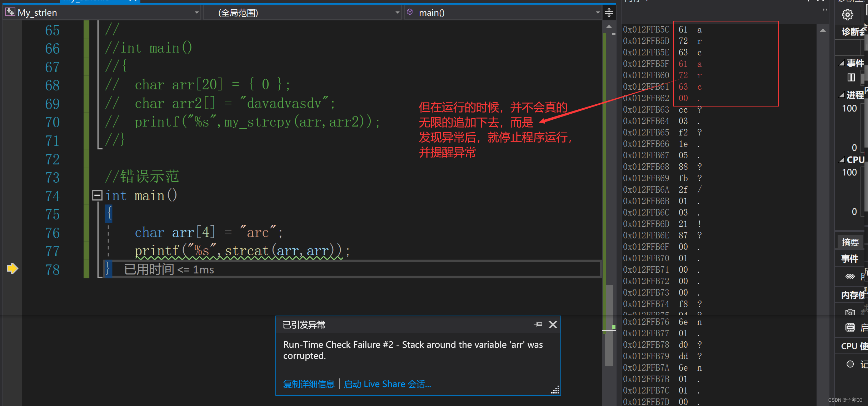Switch to the 摘要 tab
The image size is (868, 406).
click(x=850, y=242)
